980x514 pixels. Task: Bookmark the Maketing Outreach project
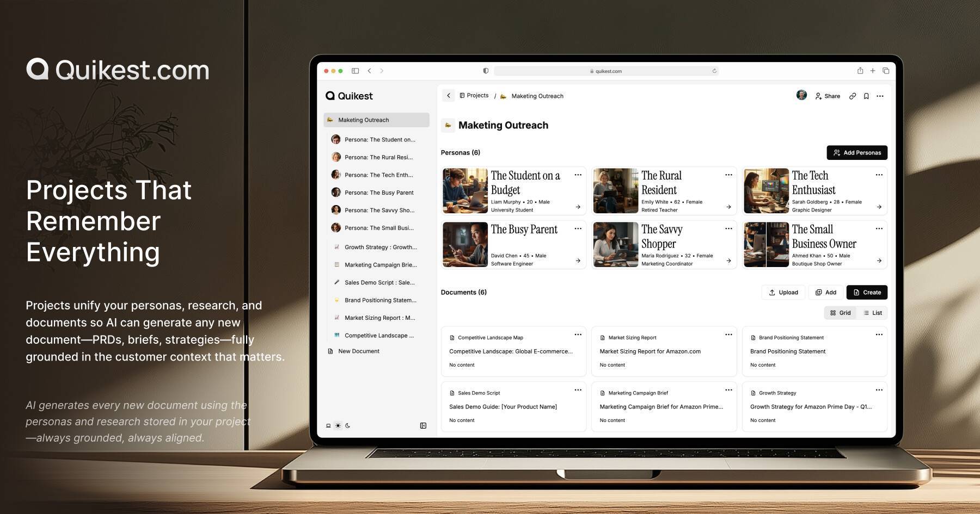[x=867, y=96]
